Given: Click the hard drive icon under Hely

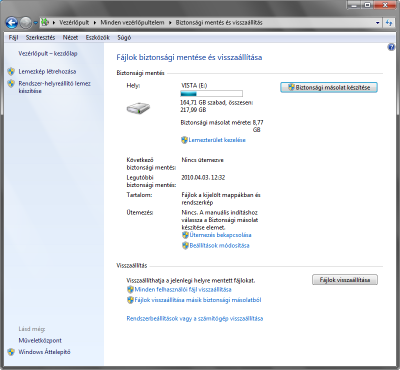Looking at the screenshot, I should pyautogui.click(x=138, y=108).
